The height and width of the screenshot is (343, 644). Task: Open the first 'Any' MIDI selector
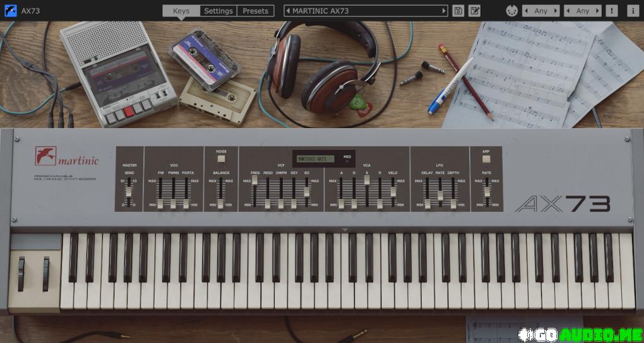coord(541,11)
